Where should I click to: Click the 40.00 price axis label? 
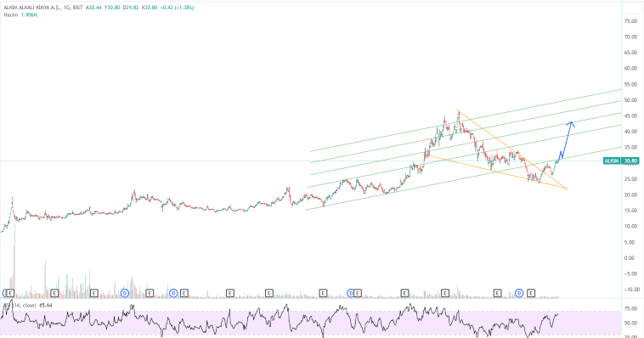pos(630,132)
